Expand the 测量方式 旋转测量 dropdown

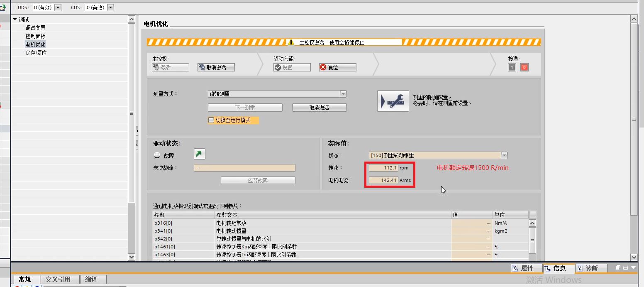[343, 94]
